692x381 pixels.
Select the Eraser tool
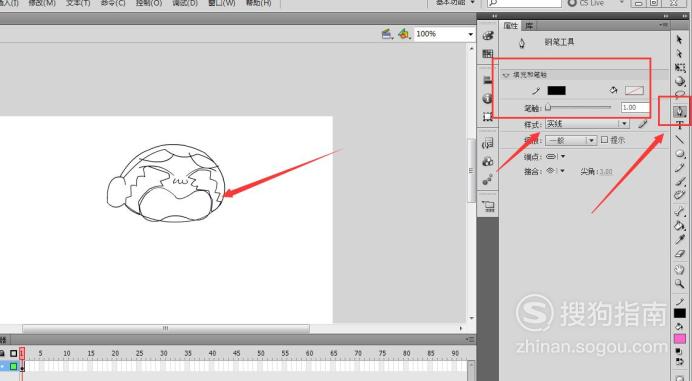point(680,253)
